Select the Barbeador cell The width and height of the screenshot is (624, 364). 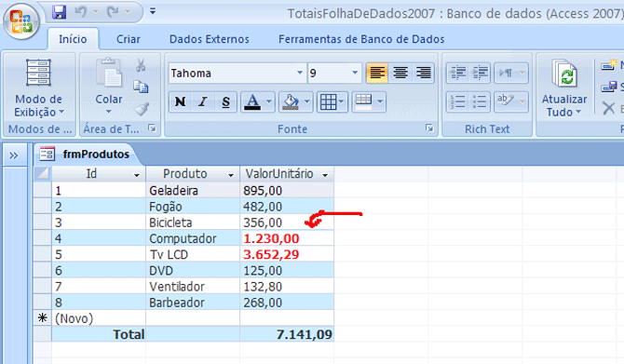coord(193,303)
